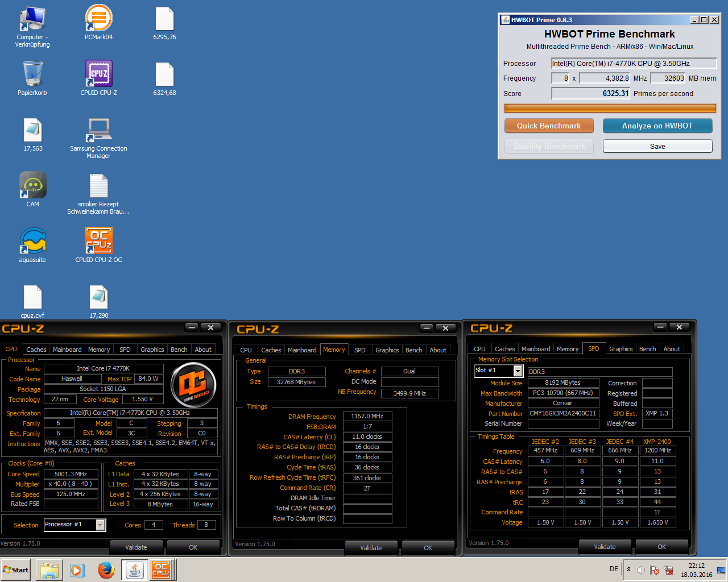Open Samsung Connection Manager desktop icon

(x=98, y=138)
